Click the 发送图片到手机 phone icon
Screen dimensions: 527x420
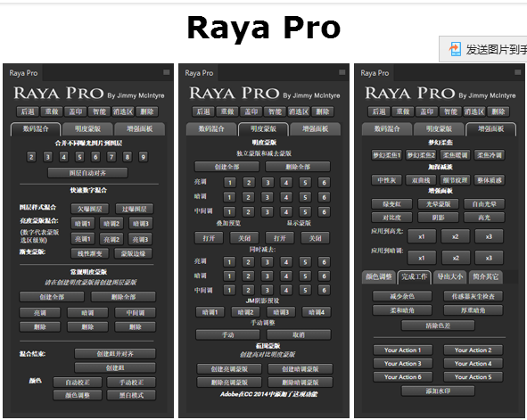click(x=455, y=49)
